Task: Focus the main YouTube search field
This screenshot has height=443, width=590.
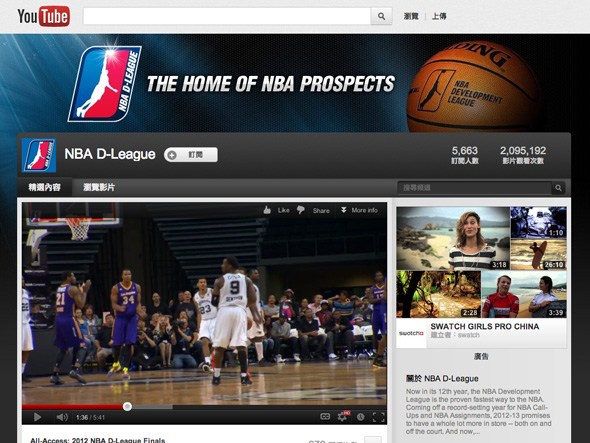Action: pos(227,16)
